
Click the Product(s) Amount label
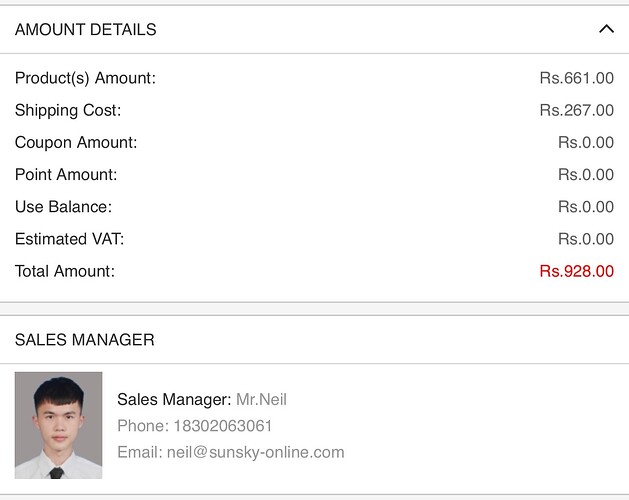pos(85,78)
